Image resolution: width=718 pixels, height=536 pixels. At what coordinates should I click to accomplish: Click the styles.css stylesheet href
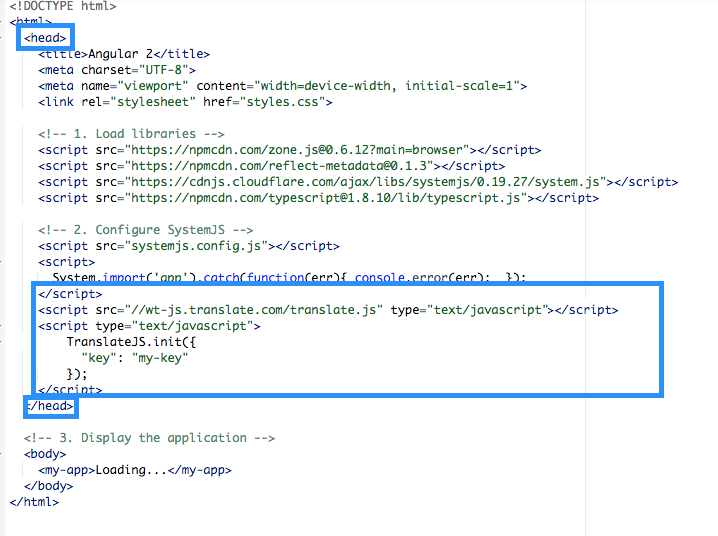(289, 102)
